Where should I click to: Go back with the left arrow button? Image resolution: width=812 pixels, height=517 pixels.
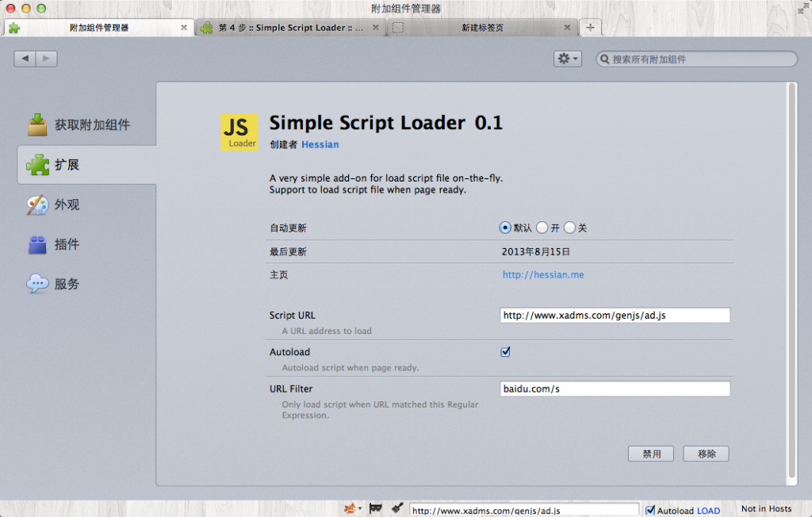[x=25, y=59]
